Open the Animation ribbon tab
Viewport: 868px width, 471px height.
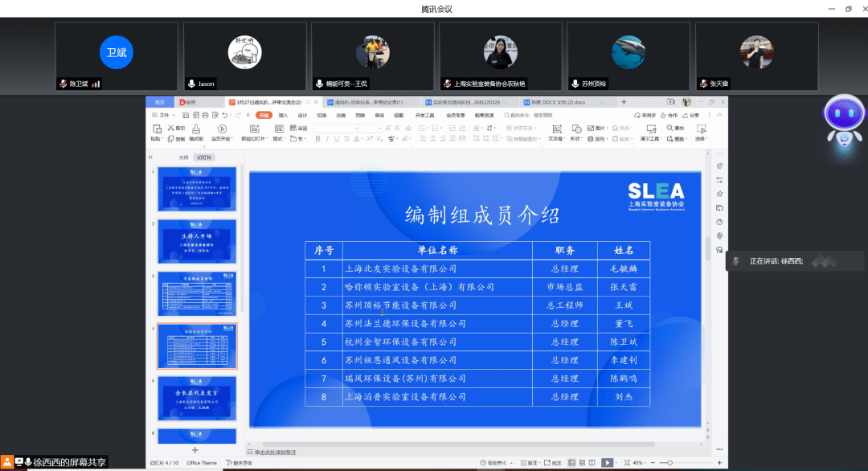(x=341, y=115)
